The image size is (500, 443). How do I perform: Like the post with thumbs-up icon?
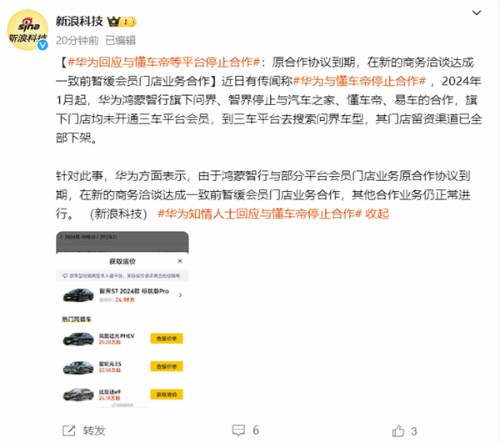[398, 431]
